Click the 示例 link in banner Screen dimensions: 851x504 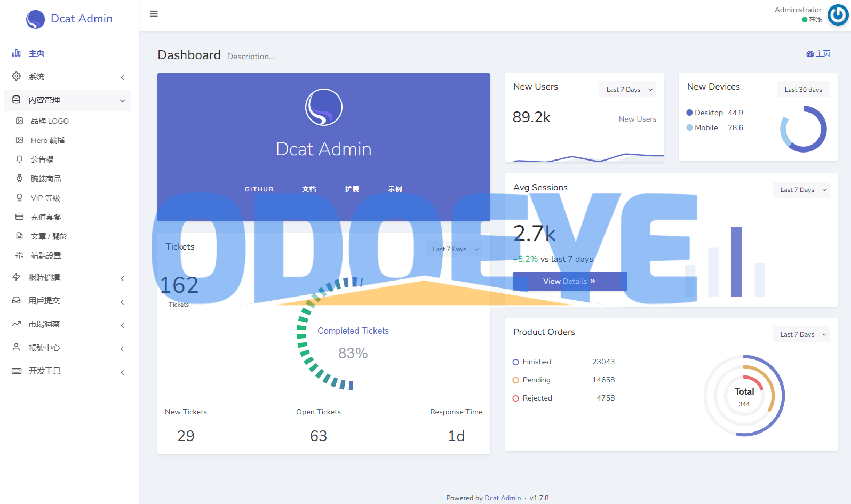[395, 189]
